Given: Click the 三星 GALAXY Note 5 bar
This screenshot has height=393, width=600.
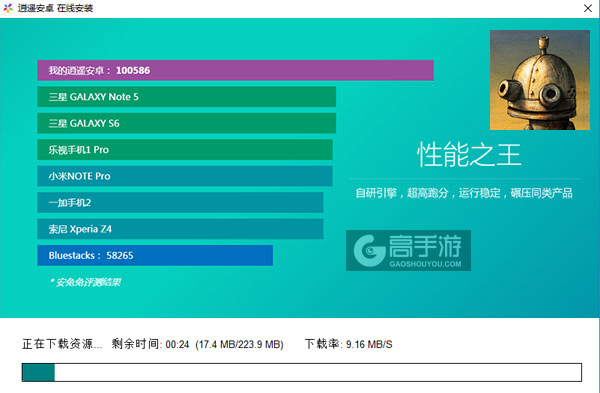Looking at the screenshot, I should pyautogui.click(x=186, y=97).
